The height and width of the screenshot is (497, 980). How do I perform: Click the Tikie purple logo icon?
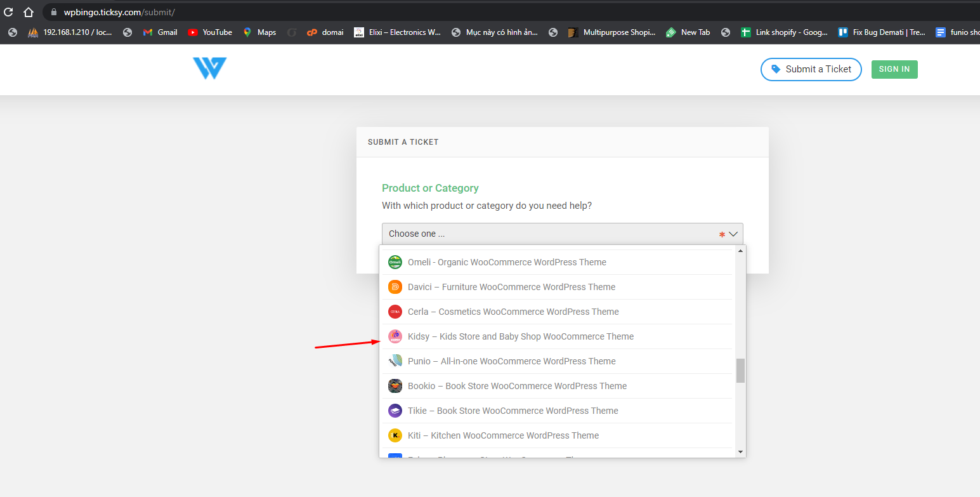click(395, 411)
